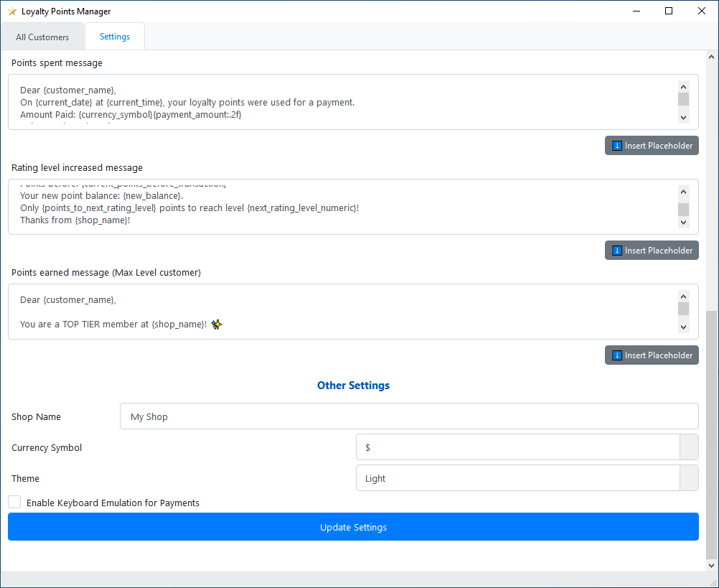Click the star app icon in title bar
Image resolution: width=719 pixels, height=588 pixels.
click(11, 11)
